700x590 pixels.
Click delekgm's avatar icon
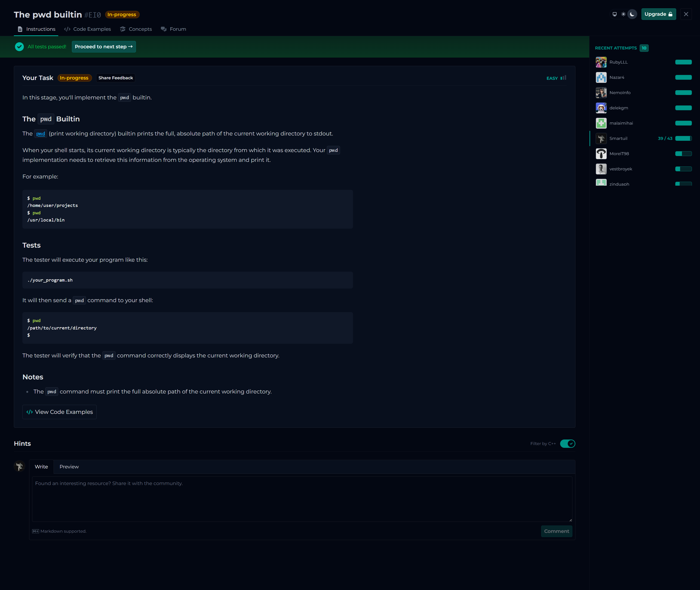[601, 108]
